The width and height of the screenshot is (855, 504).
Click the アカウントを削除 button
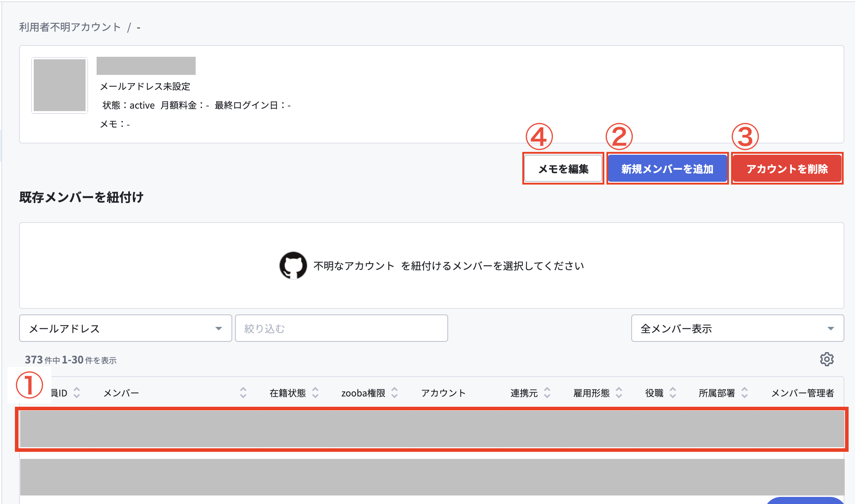click(x=787, y=169)
